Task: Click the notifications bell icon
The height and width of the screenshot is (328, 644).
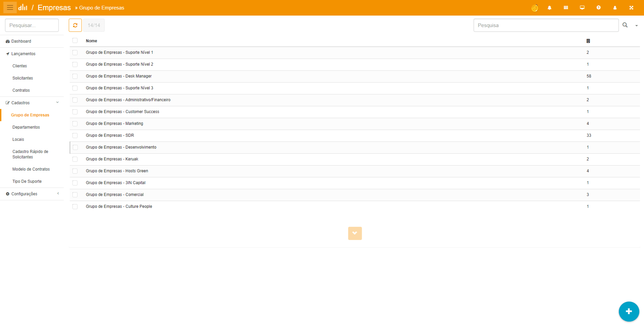Action: [550, 8]
